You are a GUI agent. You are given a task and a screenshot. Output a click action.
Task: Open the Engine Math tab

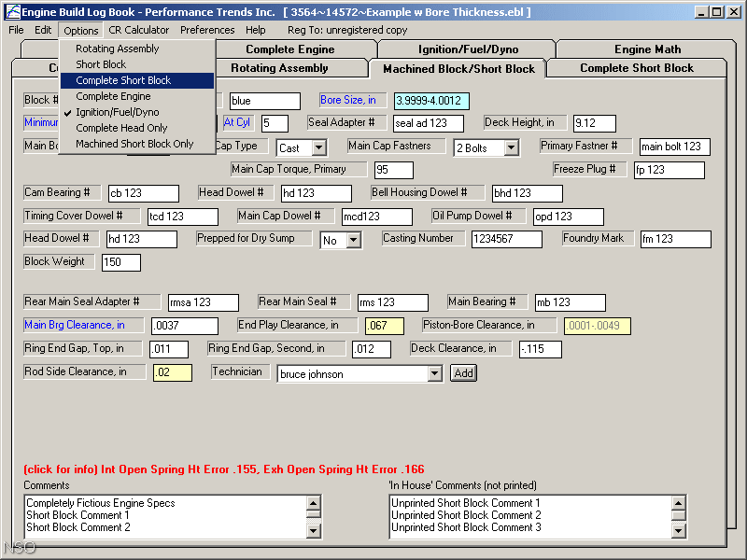647,49
